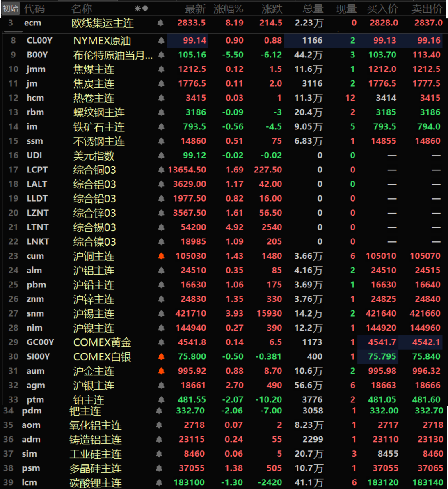The width and height of the screenshot is (448, 489).
Task: Click the alert bell for 沪银主连
Action: [161, 385]
